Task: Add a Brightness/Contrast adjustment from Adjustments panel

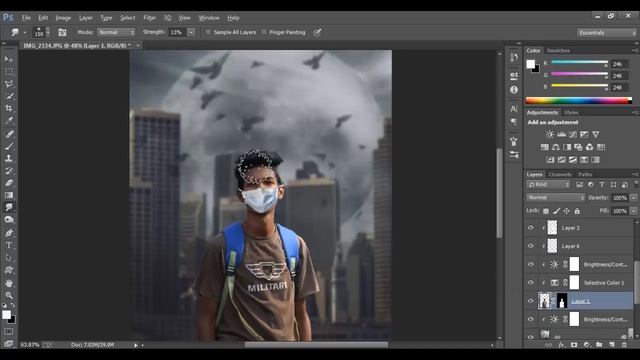Action: [x=550, y=134]
